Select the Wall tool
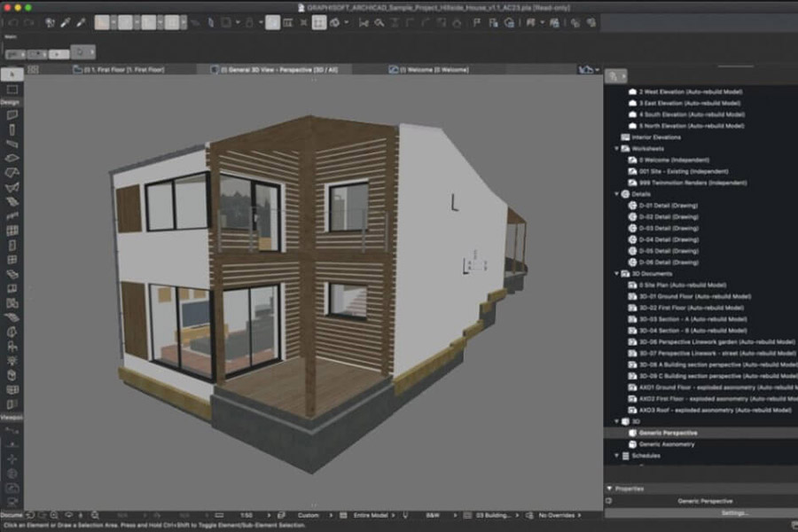Viewport: 798px width, 532px height. (12, 115)
